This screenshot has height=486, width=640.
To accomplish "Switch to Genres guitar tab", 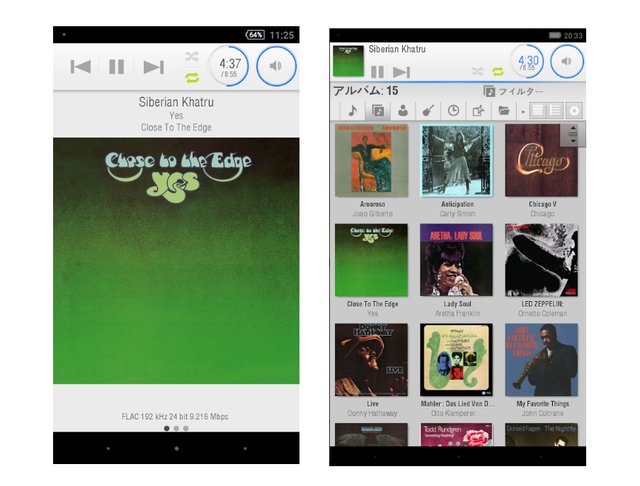I will click(x=428, y=111).
